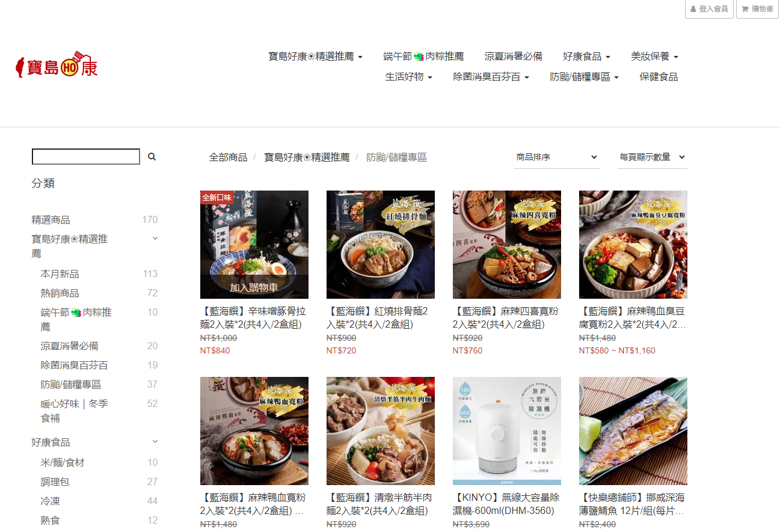This screenshot has width=780, height=532.
Task: Click 【KINYO】無線大容量除濕機 title
Action: [506, 504]
